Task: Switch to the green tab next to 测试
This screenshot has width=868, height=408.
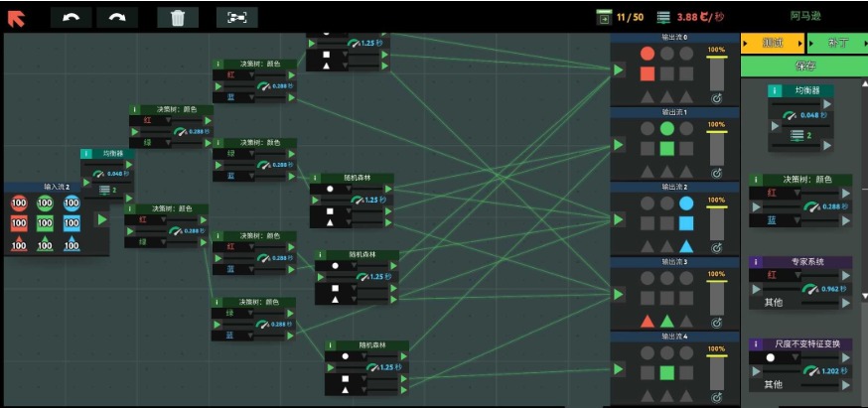Action: (835, 43)
